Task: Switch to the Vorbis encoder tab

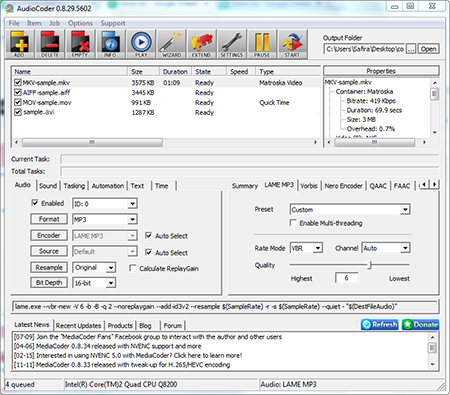Action: tap(309, 186)
